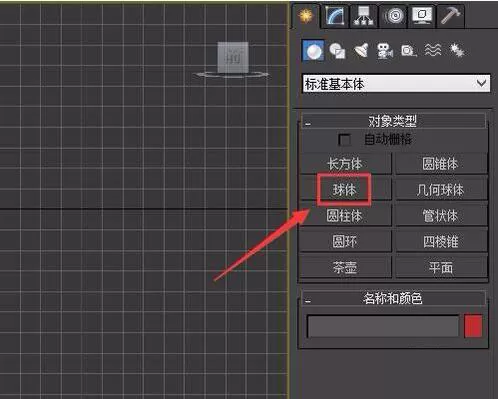Create a sphere with 球体 button
Image resolution: width=498 pixels, height=399 pixels.
(345, 190)
